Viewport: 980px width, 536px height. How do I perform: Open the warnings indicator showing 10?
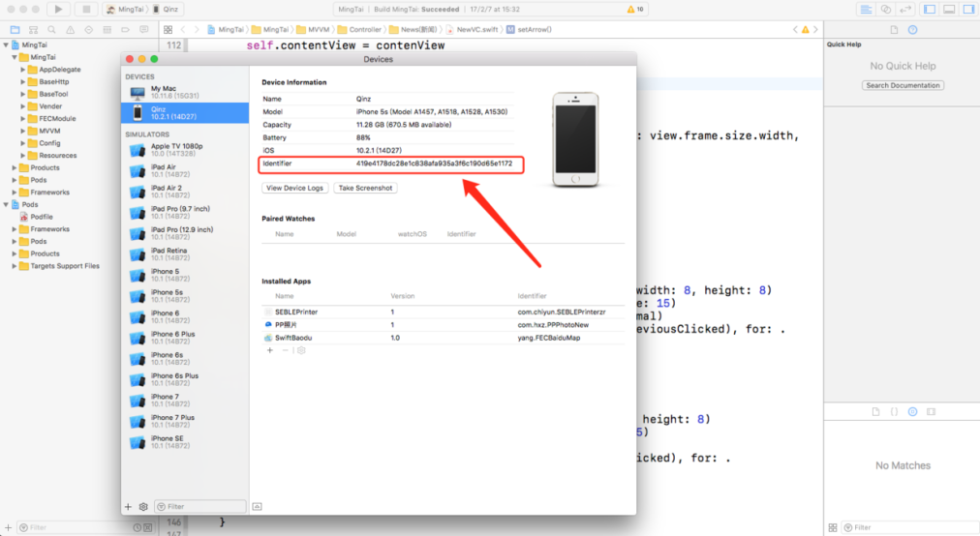coord(635,10)
